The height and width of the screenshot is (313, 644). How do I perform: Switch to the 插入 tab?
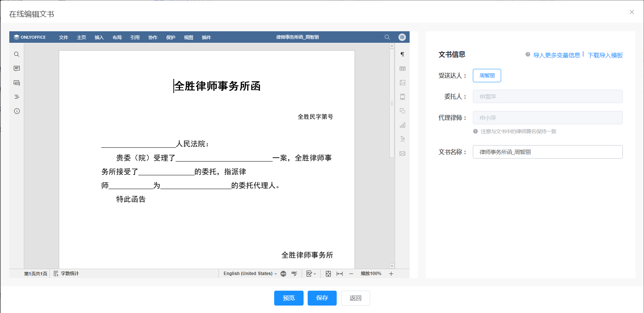(99, 37)
